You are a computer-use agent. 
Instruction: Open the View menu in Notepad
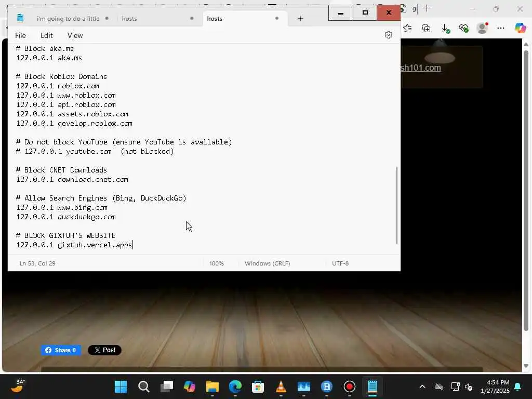point(75,35)
